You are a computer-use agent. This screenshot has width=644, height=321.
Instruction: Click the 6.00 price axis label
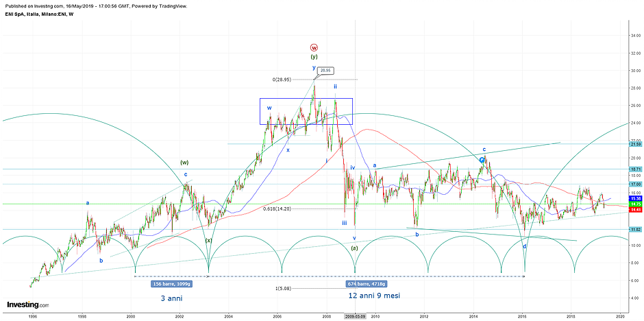coord(636,281)
